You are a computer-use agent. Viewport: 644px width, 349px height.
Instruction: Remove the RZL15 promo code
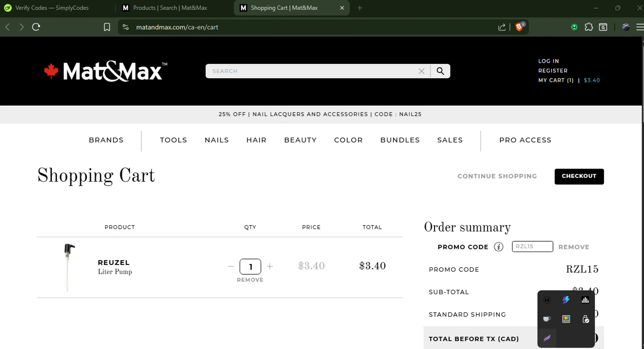point(574,247)
